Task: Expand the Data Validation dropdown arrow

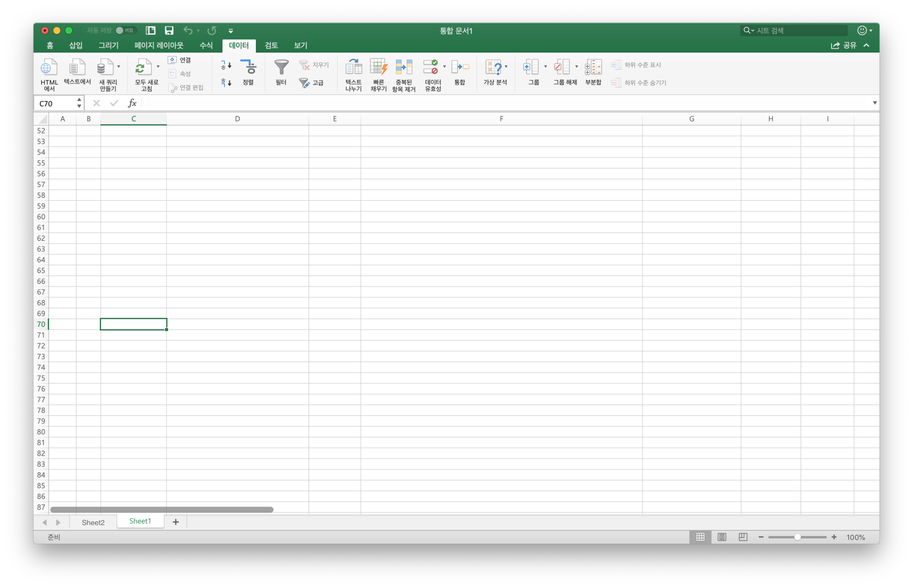Action: point(445,67)
